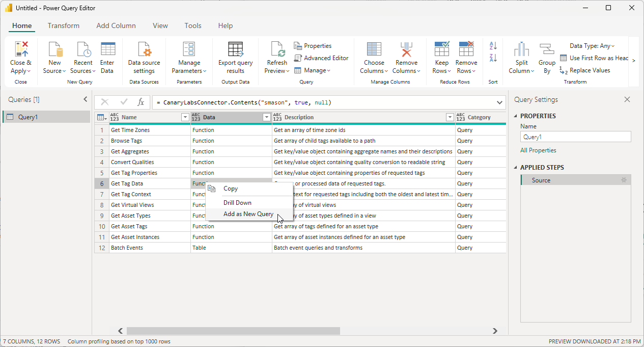Screen dimensions: 644x347
Task: Collapse the Applied Steps section
Action: point(515,168)
